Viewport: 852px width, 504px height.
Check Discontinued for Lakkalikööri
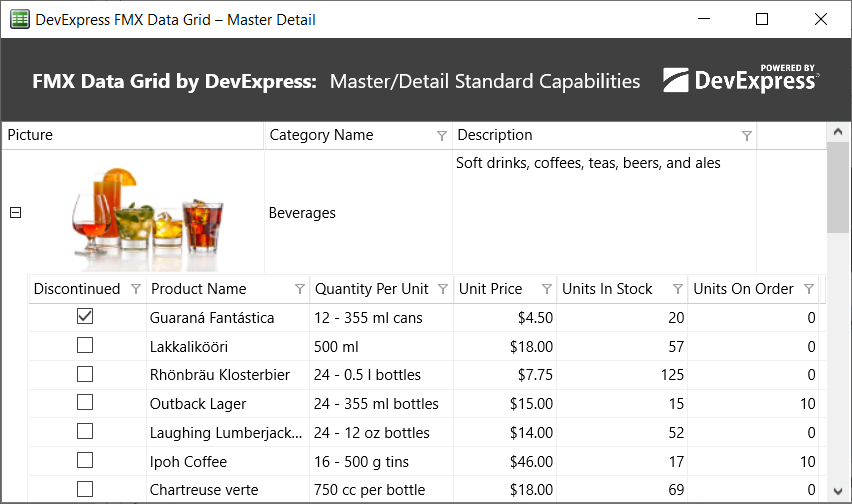tap(85, 345)
